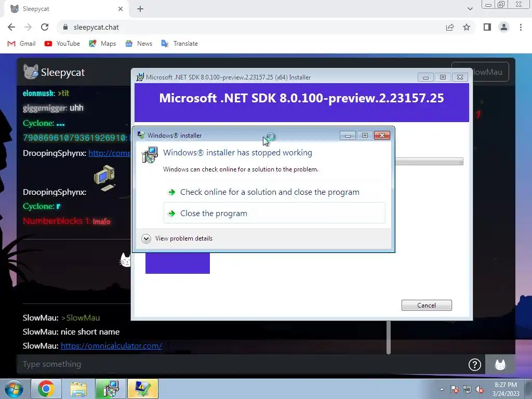The image size is (532, 399).
Task: Open News bookmark
Action: pyautogui.click(x=138, y=44)
